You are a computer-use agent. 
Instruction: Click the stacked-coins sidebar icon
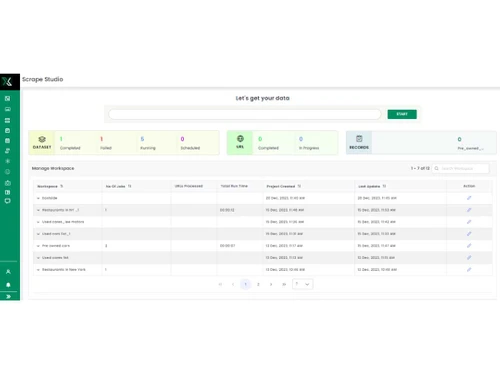tap(8, 151)
